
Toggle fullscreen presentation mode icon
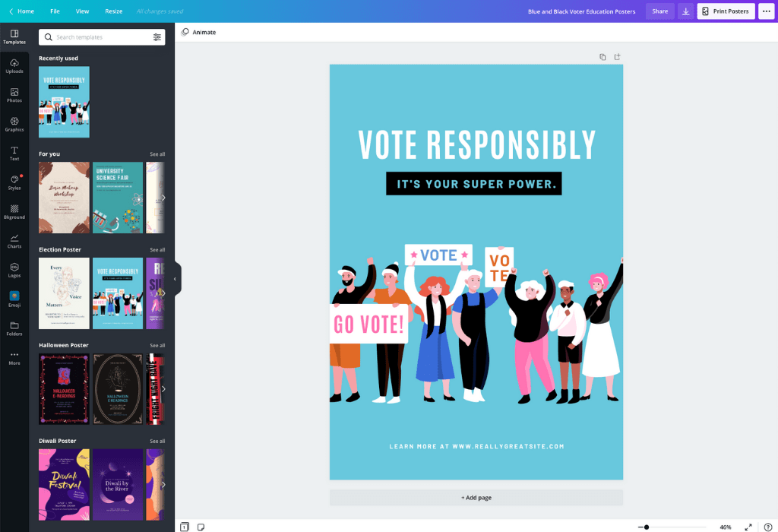[x=748, y=527]
